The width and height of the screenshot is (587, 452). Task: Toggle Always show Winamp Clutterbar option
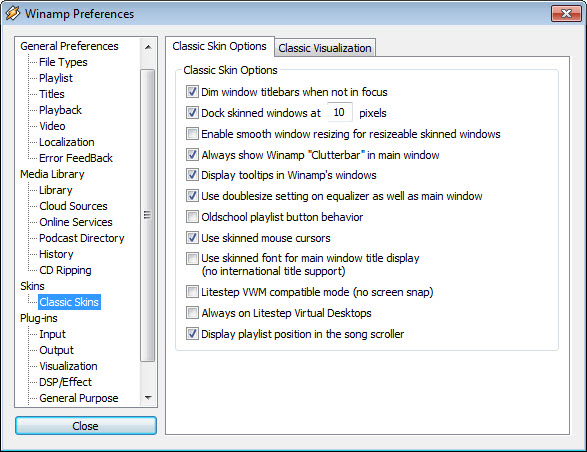(192, 155)
